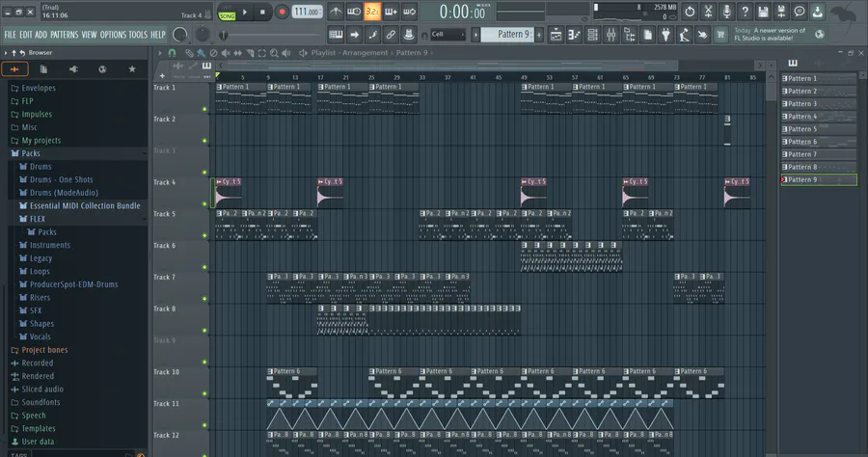Click the 111.000 tempo field
Viewport: 868px width, 457px height.
307,13
